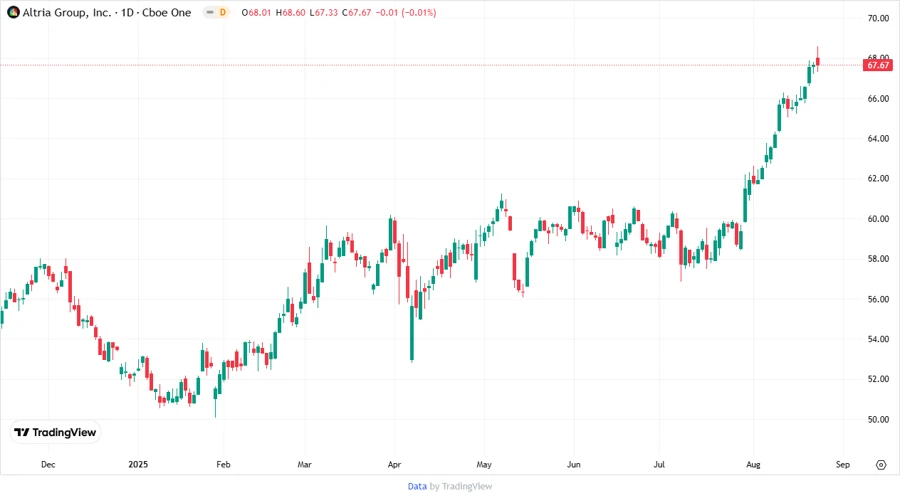Toggle the D data-mode badge
Image resolution: width=900 pixels, height=498 pixels.
pyautogui.click(x=223, y=12)
